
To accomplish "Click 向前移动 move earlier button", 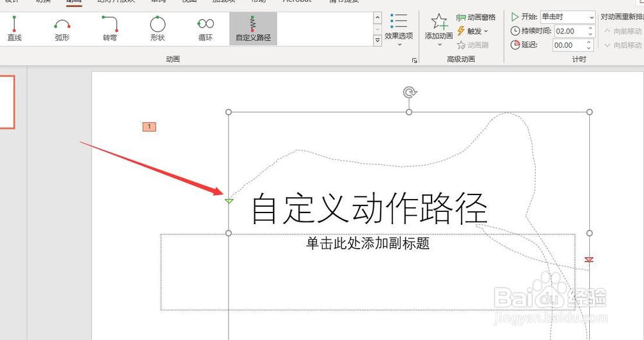I will 623,31.
